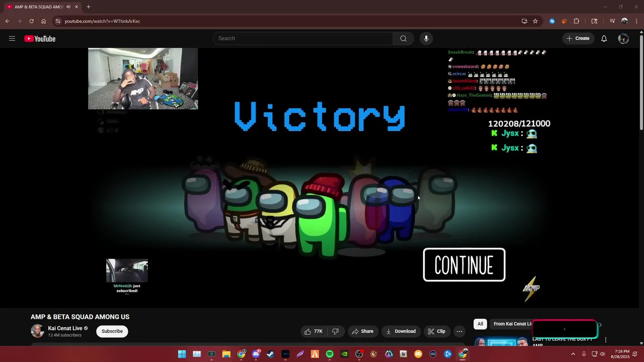Open the Last To Leave The Box thumbnail
The image size is (644, 362).
[501, 341]
